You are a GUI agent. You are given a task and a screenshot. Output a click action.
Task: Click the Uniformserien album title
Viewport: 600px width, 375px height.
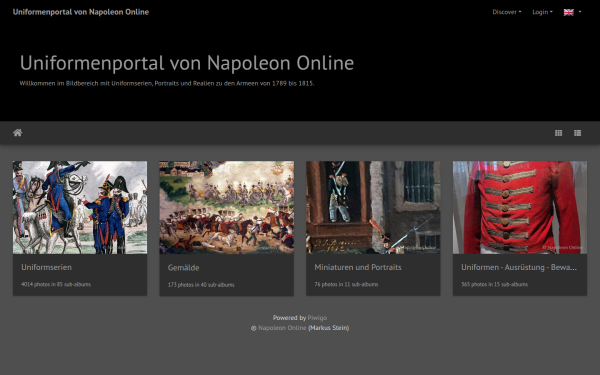[46, 267]
